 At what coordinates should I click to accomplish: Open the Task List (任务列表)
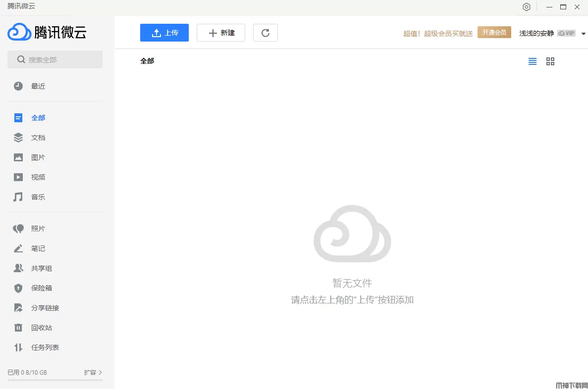[x=45, y=347]
